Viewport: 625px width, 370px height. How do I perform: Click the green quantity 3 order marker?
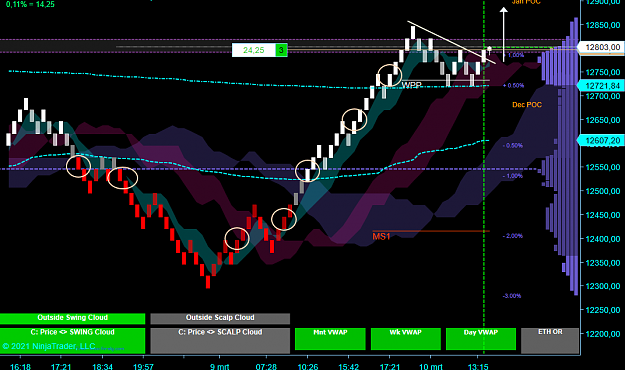tap(281, 50)
